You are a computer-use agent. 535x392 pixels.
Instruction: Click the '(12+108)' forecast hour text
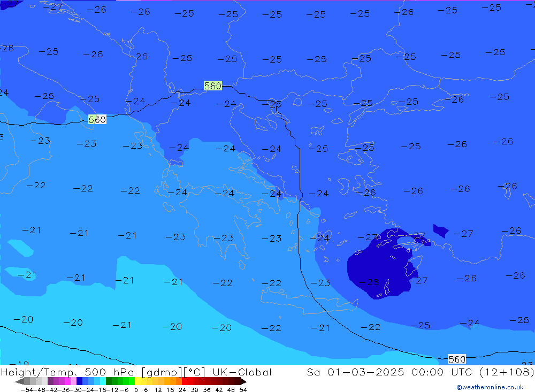tap(506, 372)
